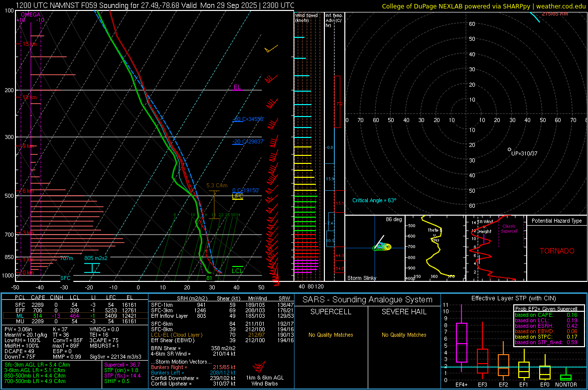588x390 pixels.
Task: Click the 0 C=19150' freezing level label
Action: [x=246, y=190]
